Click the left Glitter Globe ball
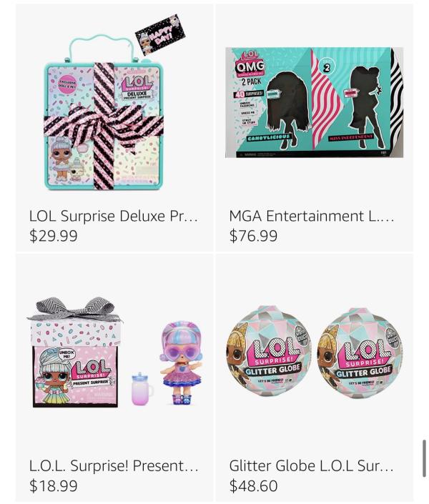429x504 pixels. [269, 351]
